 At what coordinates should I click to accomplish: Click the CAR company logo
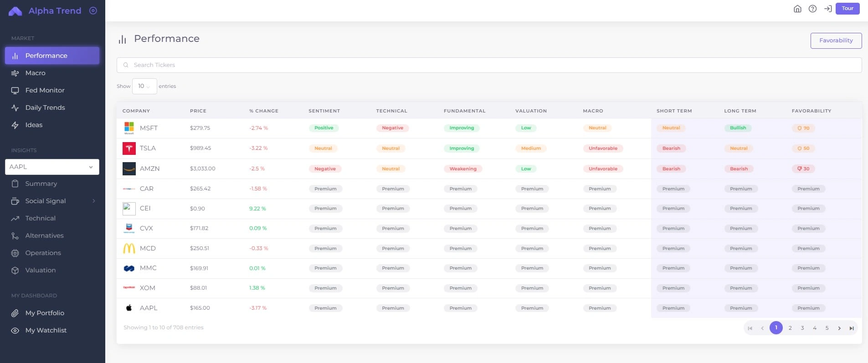coord(129,189)
